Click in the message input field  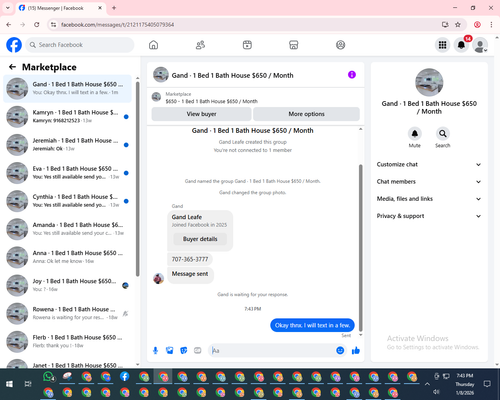coord(272,350)
